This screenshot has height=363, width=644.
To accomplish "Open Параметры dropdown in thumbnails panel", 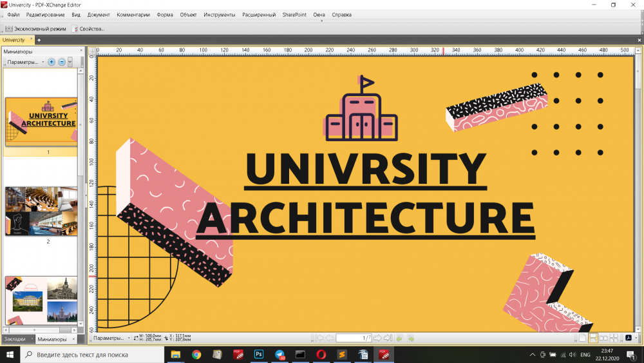I will [x=25, y=62].
